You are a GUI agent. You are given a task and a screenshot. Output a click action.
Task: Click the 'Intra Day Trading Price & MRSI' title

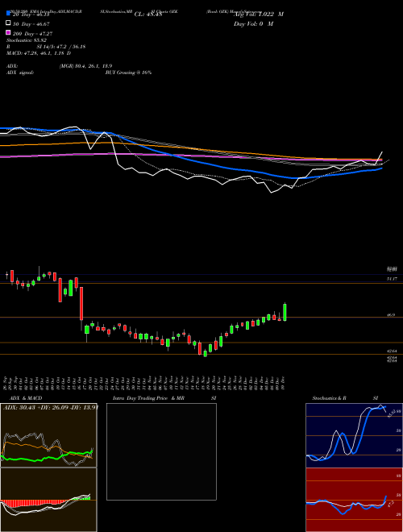pyautogui.click(x=164, y=398)
